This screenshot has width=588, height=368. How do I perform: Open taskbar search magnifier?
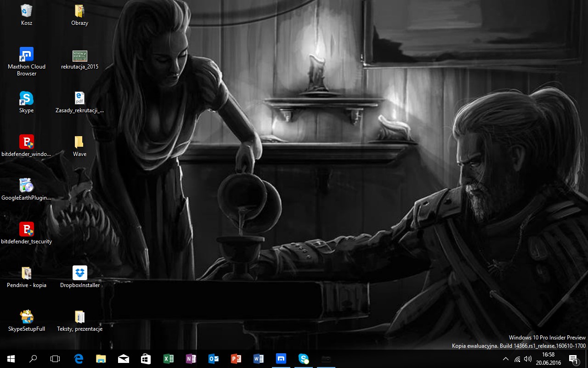(33, 359)
